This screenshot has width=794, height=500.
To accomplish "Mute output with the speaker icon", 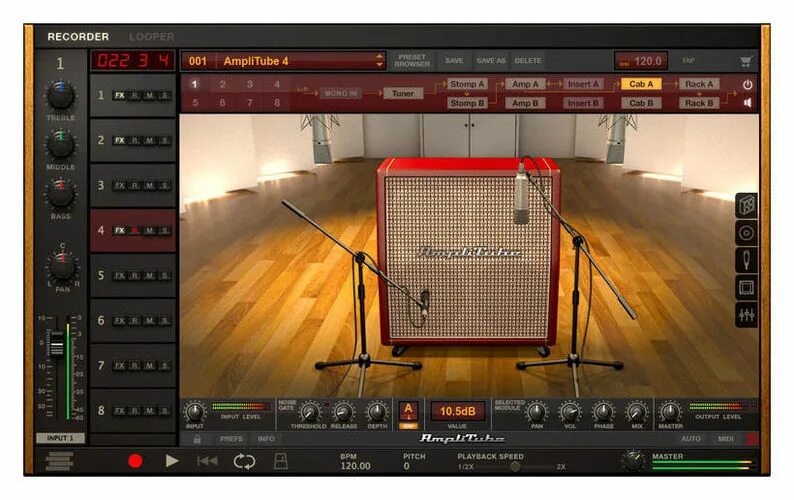I will click(x=747, y=103).
